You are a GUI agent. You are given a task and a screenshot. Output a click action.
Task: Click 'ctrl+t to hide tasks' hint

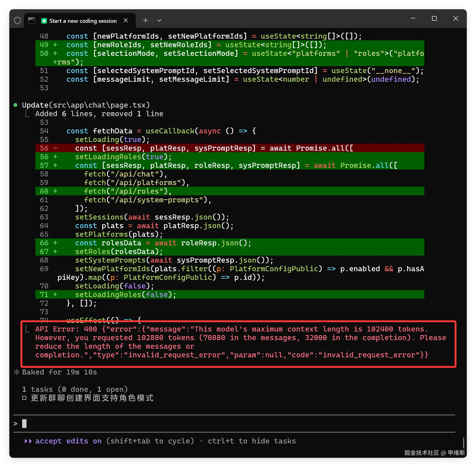(252, 441)
